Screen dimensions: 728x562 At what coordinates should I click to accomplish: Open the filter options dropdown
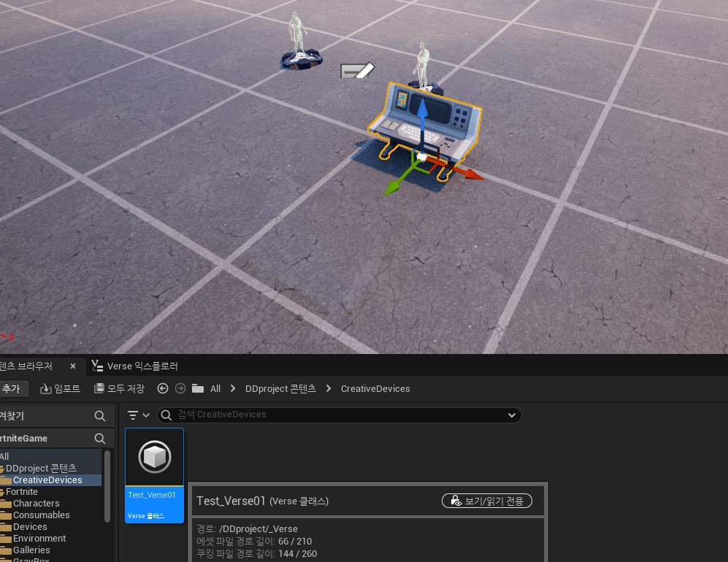coord(138,415)
